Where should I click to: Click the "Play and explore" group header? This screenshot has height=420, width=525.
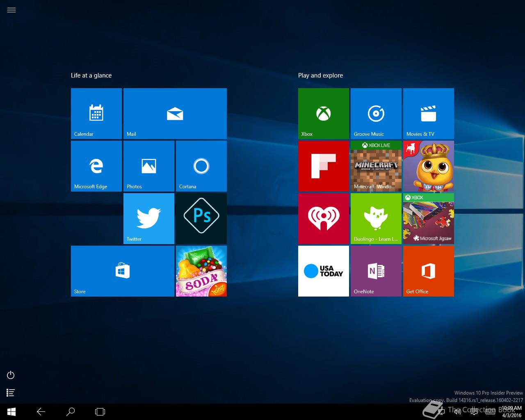[x=320, y=75]
